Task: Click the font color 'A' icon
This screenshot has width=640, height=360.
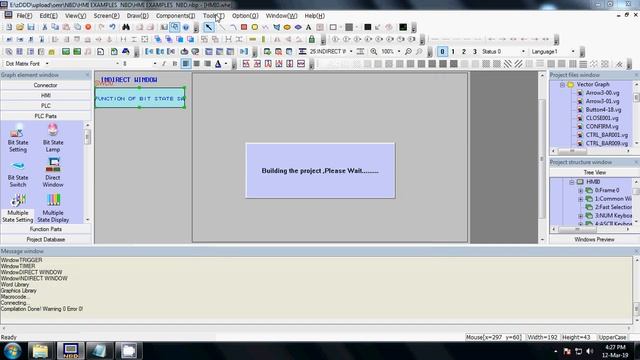Action: point(218,64)
